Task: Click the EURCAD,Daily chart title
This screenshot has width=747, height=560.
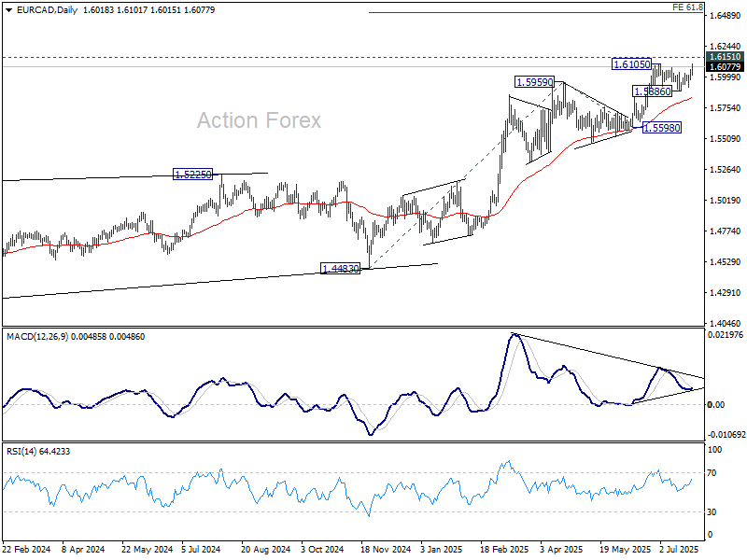Action: (x=48, y=10)
